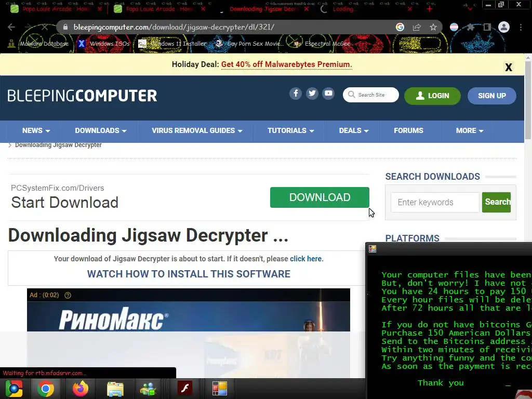Close the Loading tab
The image size is (532, 399).
click(x=410, y=9)
